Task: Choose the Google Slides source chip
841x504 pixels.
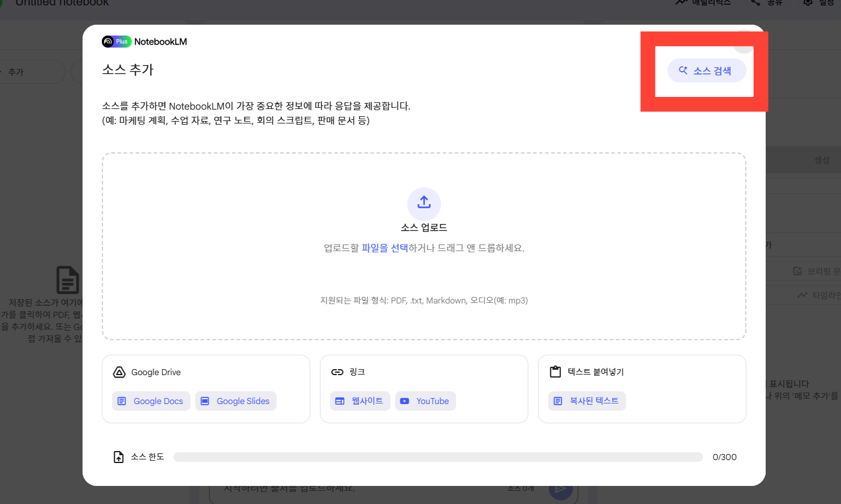Action: coord(236,401)
